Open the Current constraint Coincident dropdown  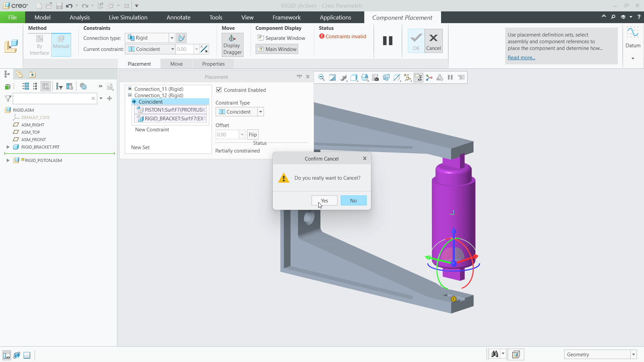point(172,49)
